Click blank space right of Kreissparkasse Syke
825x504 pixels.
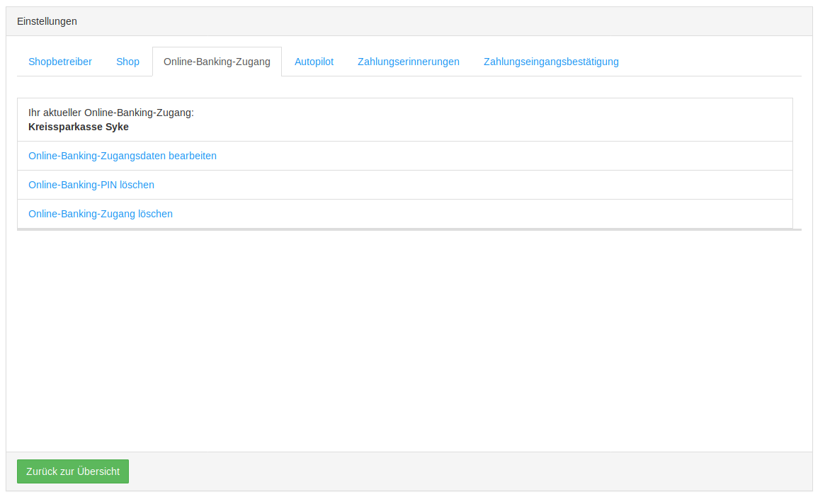[x=460, y=127]
